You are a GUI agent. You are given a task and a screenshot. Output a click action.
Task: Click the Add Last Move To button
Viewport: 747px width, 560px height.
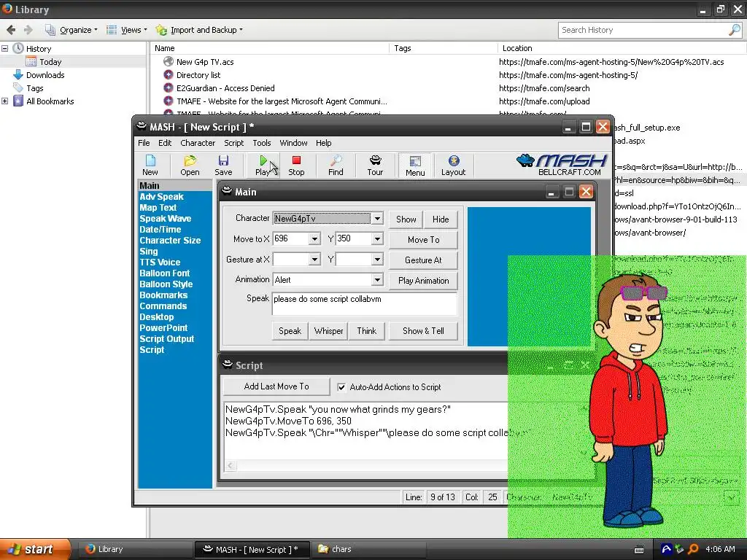(x=276, y=386)
